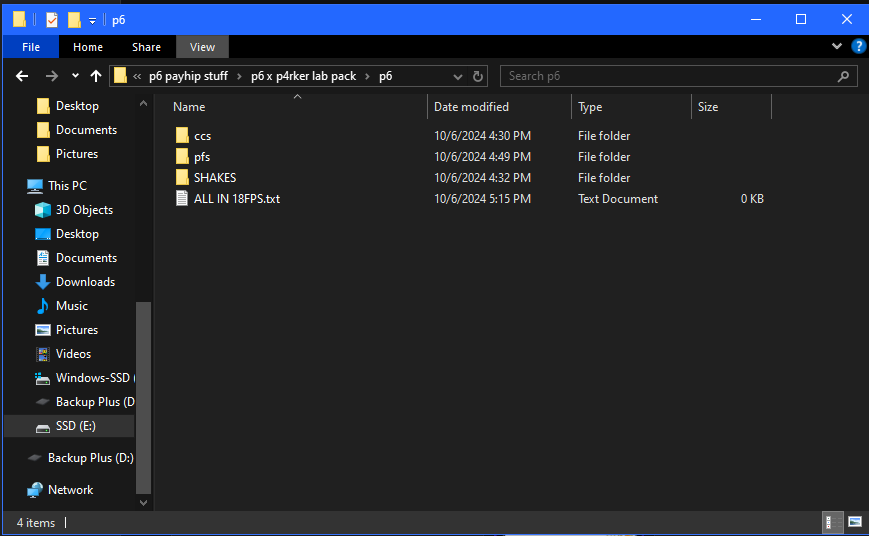Click the search magnifier icon
Image resolution: width=869 pixels, height=536 pixels.
[x=845, y=76]
